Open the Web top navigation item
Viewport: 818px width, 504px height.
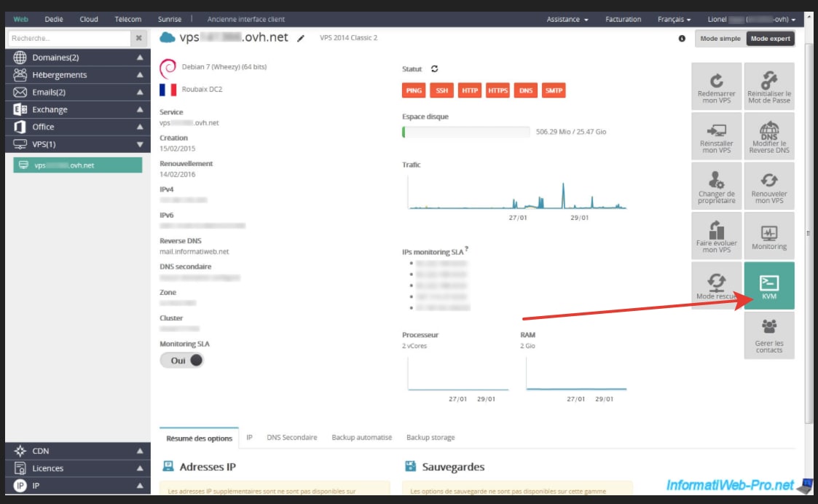tap(21, 20)
